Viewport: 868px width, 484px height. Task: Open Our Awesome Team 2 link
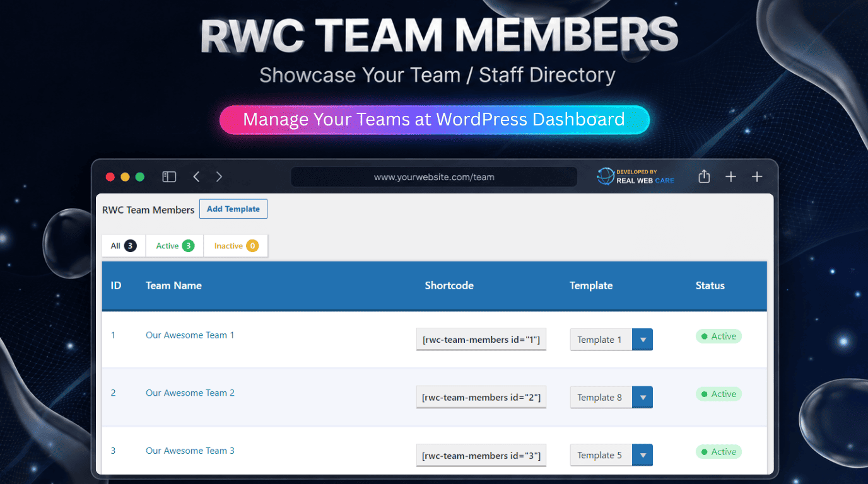pyautogui.click(x=190, y=393)
